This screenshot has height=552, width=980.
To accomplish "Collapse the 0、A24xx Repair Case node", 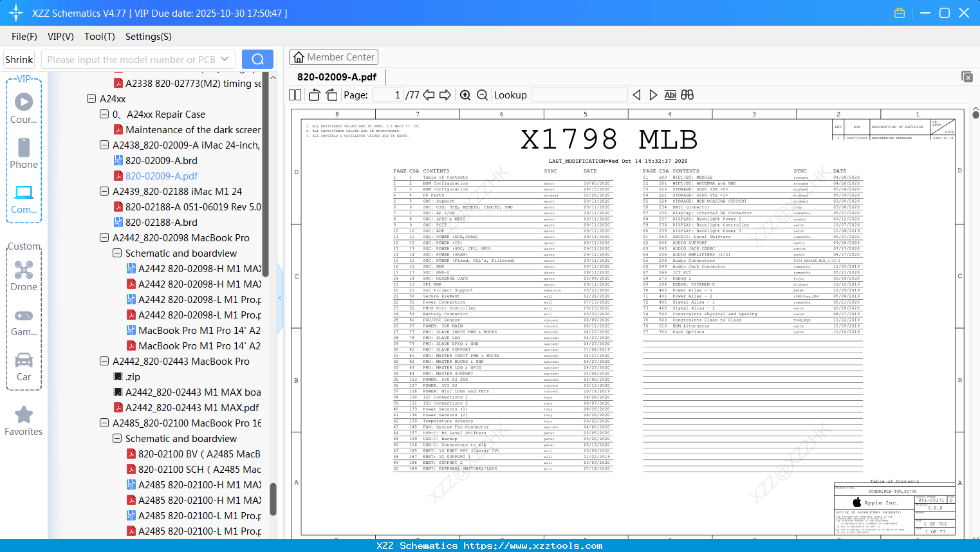I will click(x=104, y=115).
